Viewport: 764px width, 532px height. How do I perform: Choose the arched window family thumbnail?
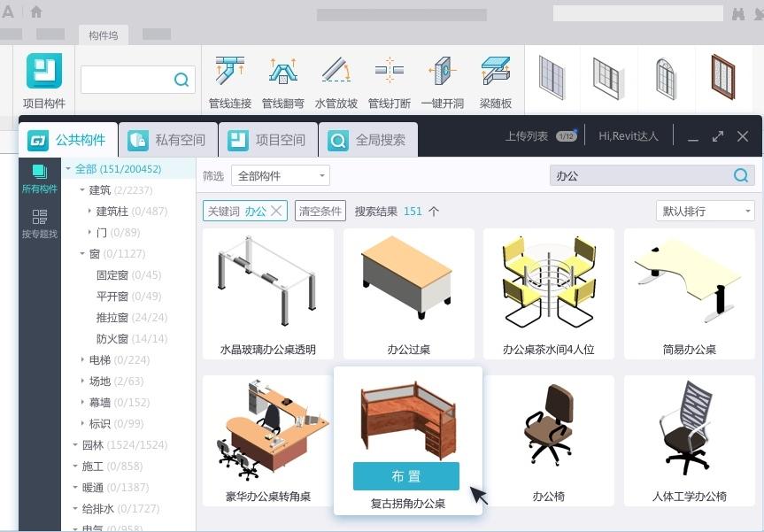click(666, 78)
